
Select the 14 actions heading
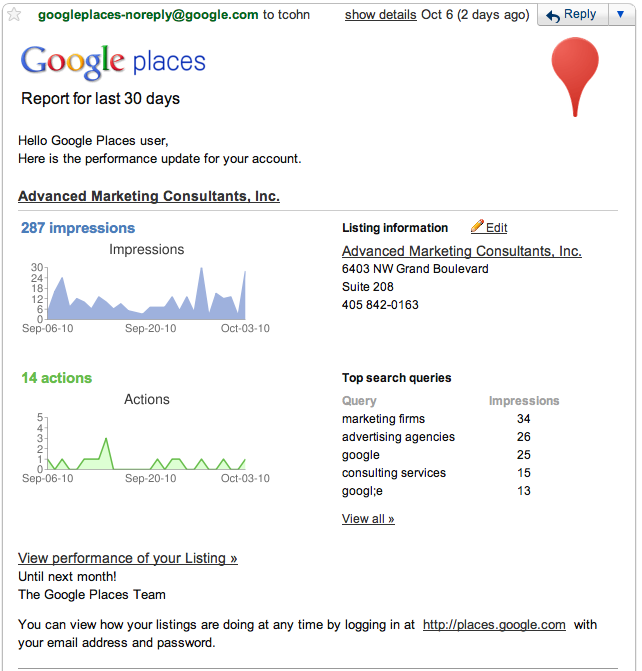point(56,378)
